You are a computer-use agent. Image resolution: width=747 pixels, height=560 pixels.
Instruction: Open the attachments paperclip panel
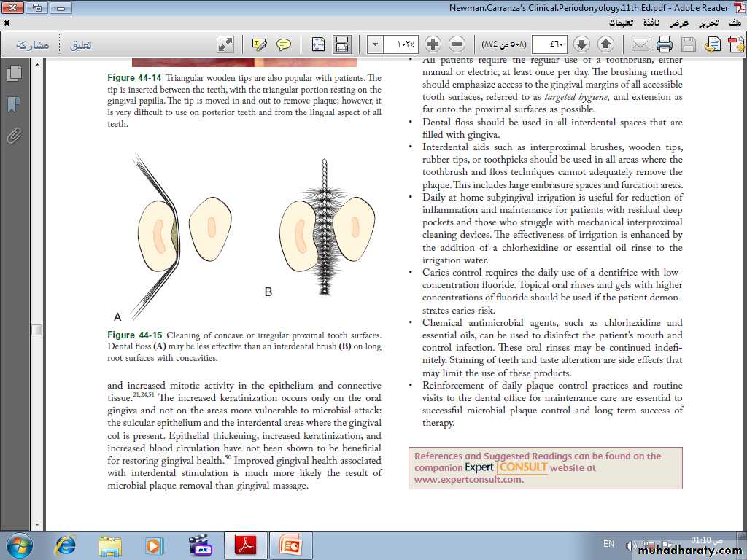click(x=13, y=135)
